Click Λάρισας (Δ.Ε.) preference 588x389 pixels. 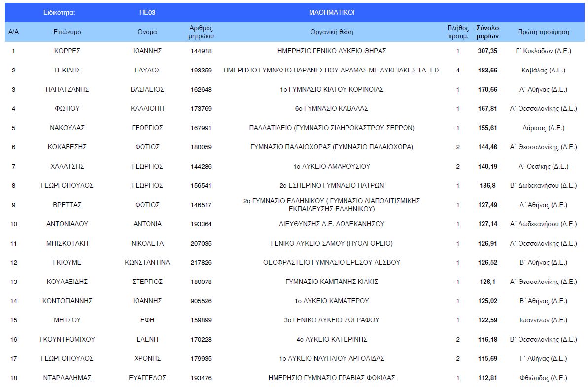tap(543, 128)
